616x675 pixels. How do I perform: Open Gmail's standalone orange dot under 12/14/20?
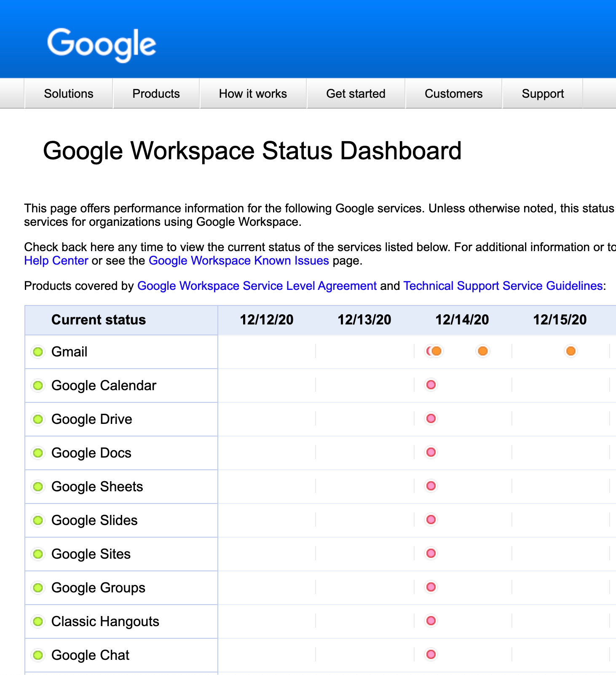coord(483,351)
